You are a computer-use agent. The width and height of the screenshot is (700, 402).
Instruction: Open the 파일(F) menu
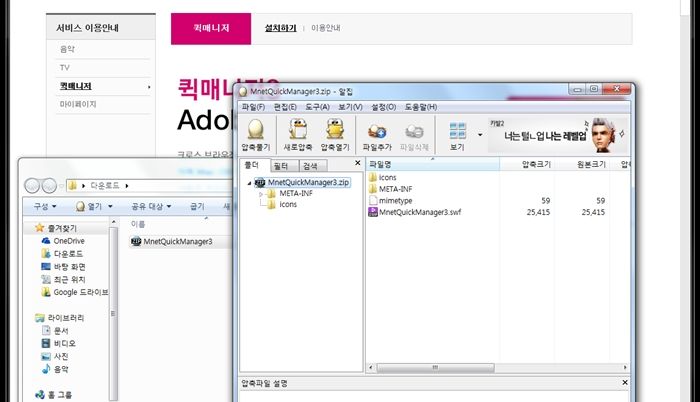[x=253, y=107]
